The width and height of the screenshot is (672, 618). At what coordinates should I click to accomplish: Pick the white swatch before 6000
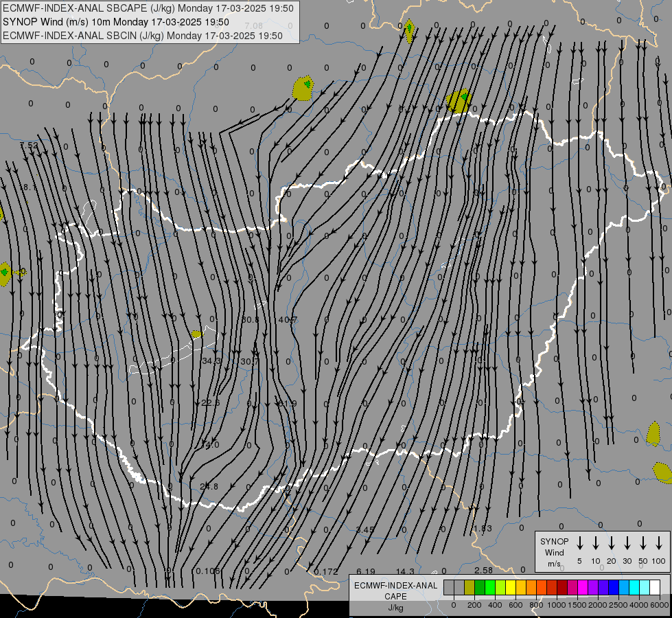coord(655,588)
